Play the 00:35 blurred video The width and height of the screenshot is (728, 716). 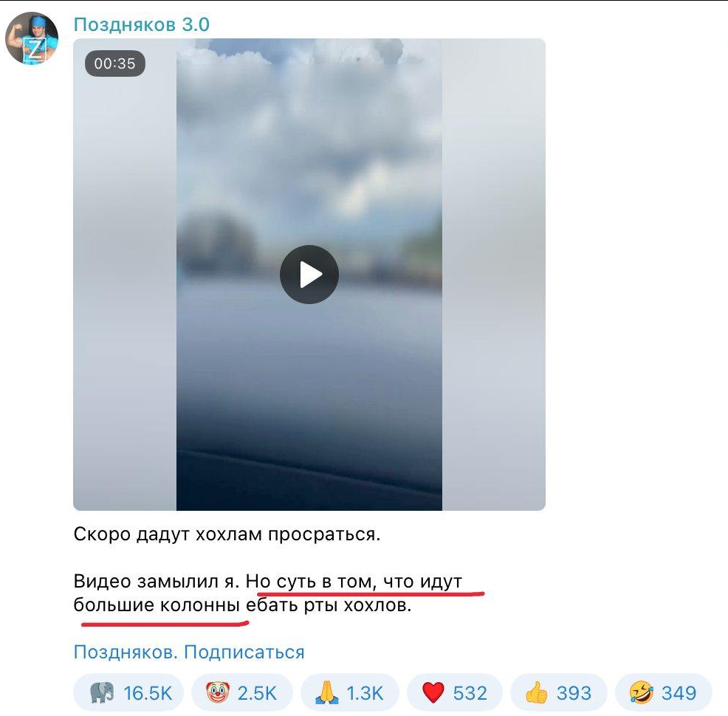[309, 275]
